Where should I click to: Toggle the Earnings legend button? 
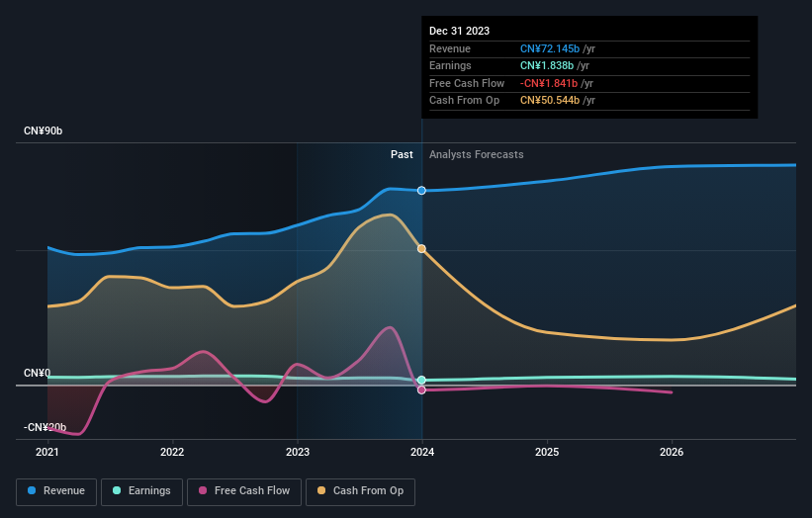pos(141,491)
